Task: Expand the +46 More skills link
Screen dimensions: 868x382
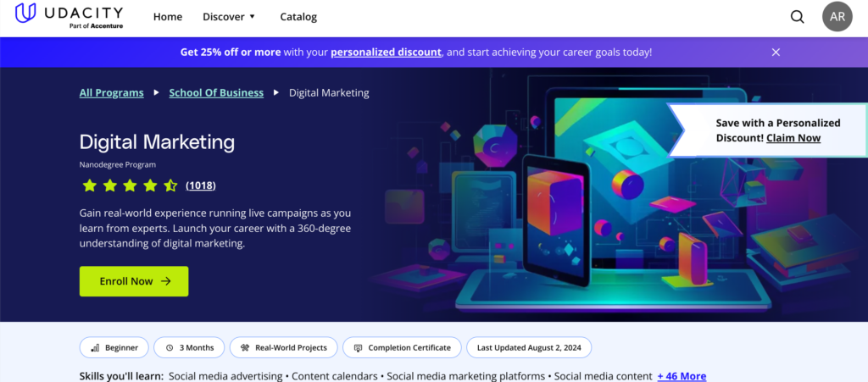Action: point(681,376)
